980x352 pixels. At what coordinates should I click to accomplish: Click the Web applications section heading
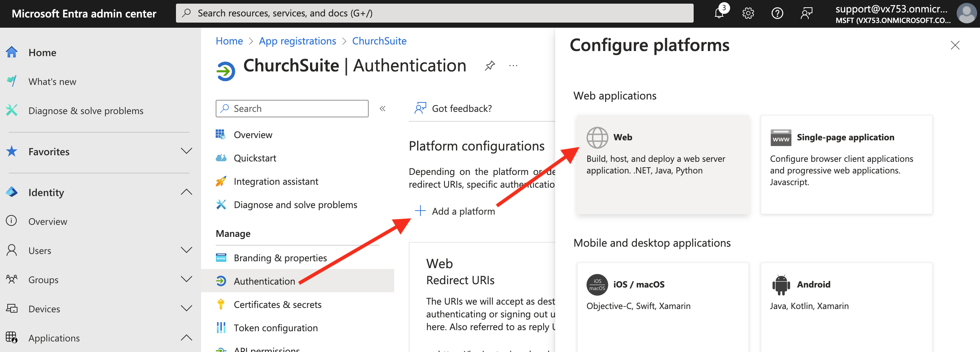coord(614,95)
